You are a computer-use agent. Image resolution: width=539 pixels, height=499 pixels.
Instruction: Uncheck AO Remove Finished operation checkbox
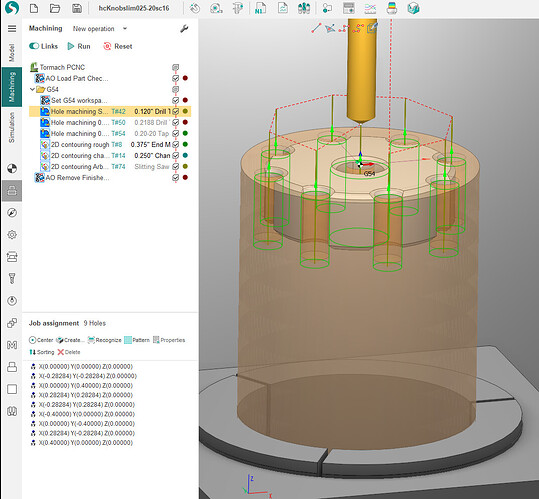click(x=176, y=177)
